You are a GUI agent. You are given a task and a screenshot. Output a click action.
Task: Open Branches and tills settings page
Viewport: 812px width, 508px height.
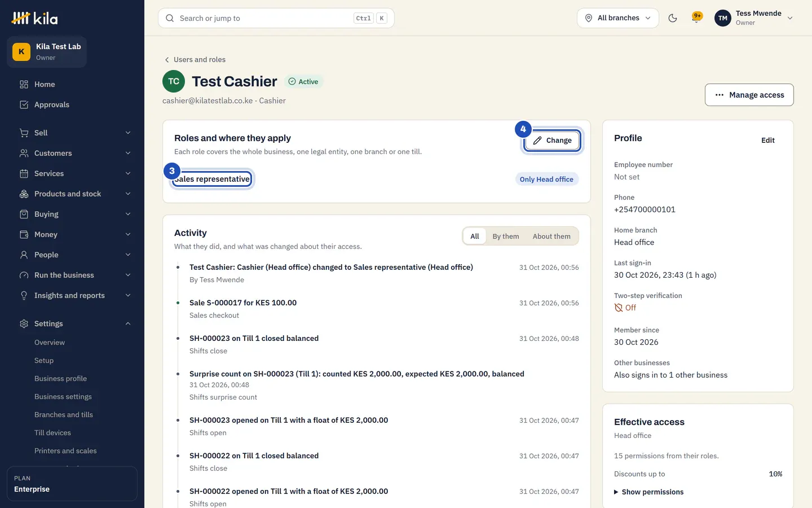point(64,414)
